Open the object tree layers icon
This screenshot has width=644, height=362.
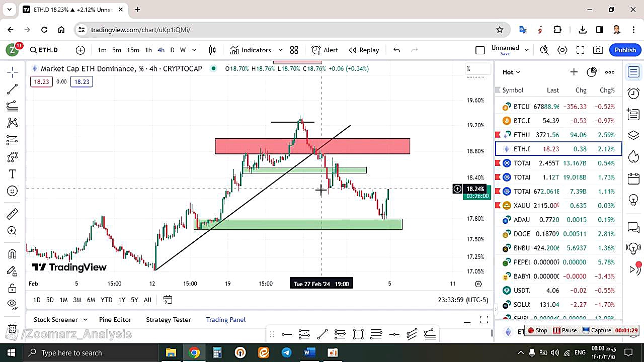click(x=633, y=136)
